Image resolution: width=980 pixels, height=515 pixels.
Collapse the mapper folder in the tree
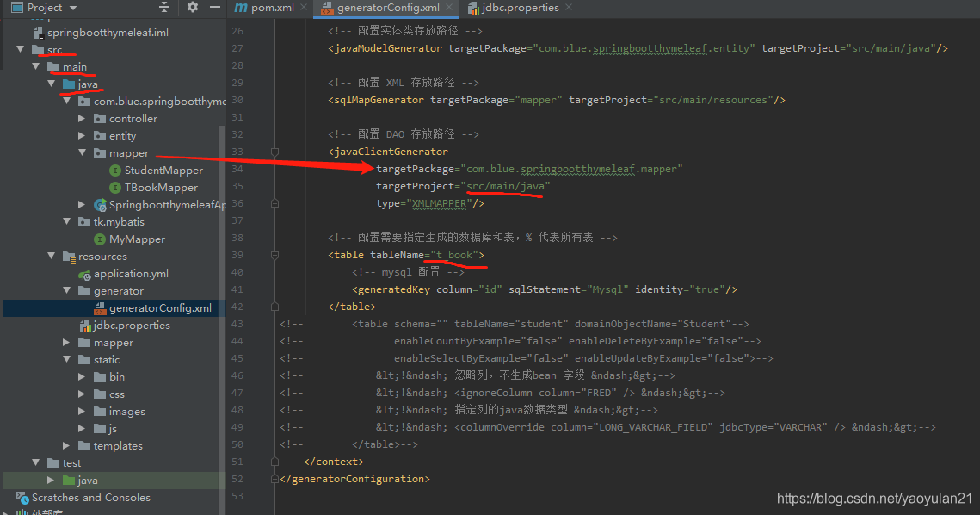tap(81, 152)
